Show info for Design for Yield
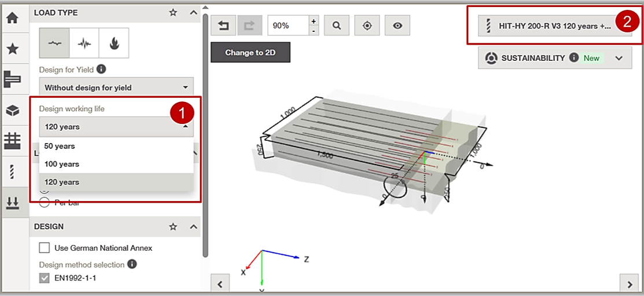The height and width of the screenshot is (296, 644). click(101, 70)
